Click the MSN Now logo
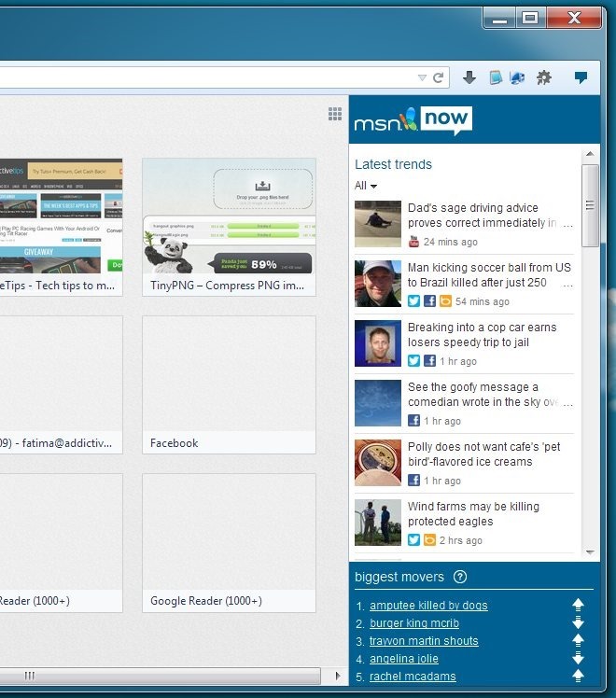 [413, 119]
